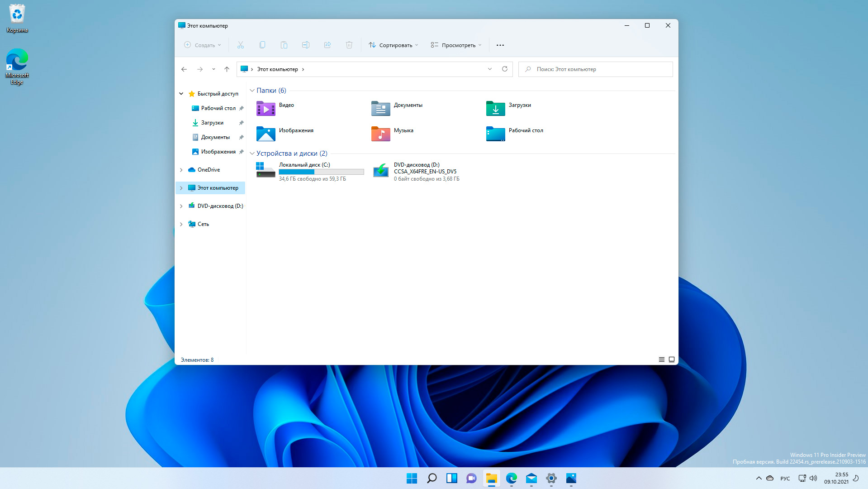Click the Share icon in toolbar
Screen dimensions: 868x489
point(327,45)
